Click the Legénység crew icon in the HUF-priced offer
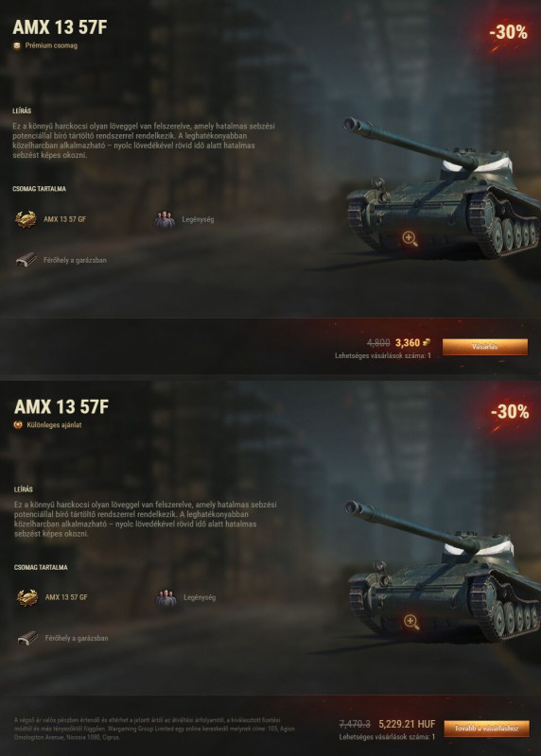Screen dimensions: 541x756 pyautogui.click(x=166, y=597)
